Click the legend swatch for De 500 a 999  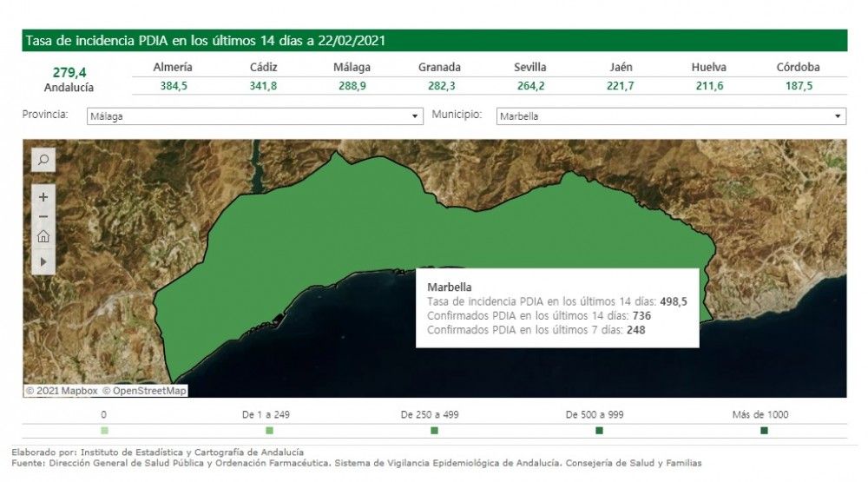click(x=599, y=431)
